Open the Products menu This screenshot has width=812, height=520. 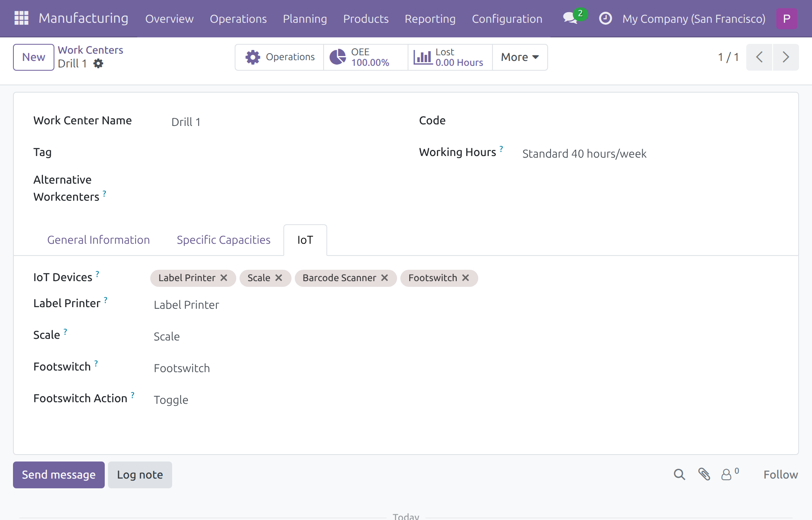(366, 19)
